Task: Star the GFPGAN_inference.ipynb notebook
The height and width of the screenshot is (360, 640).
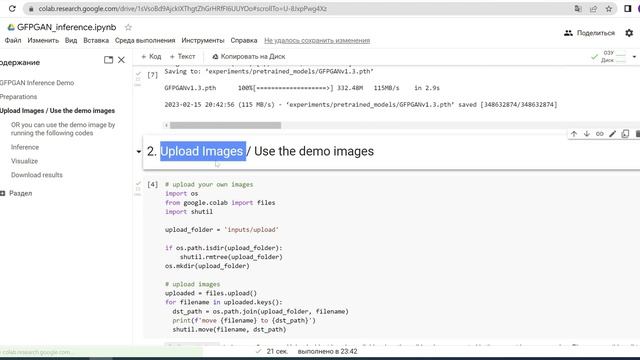Action: coord(128,27)
